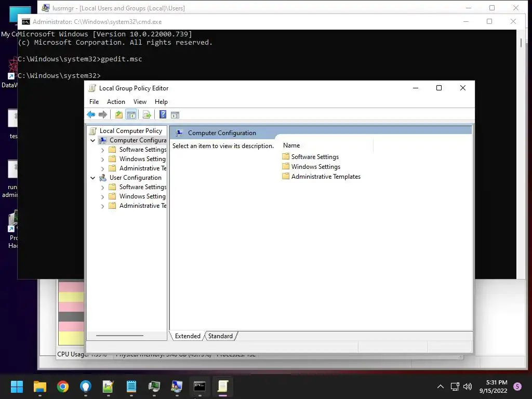Show hidden system tray icons
This screenshot has width=532, height=399.
441,387
